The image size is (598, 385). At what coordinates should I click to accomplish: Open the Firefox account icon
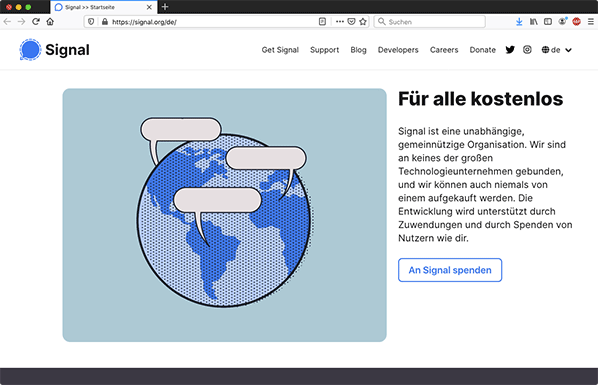tap(562, 21)
